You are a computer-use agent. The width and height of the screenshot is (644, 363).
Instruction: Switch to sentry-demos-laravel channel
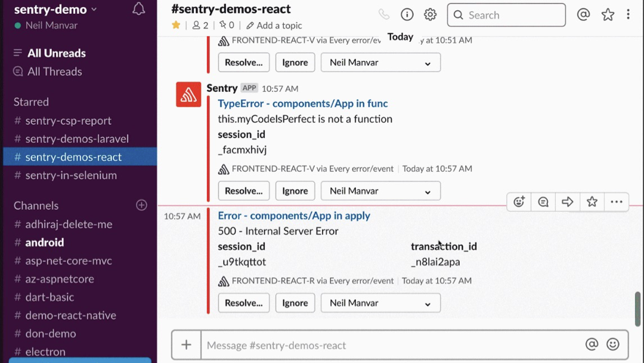point(80,139)
